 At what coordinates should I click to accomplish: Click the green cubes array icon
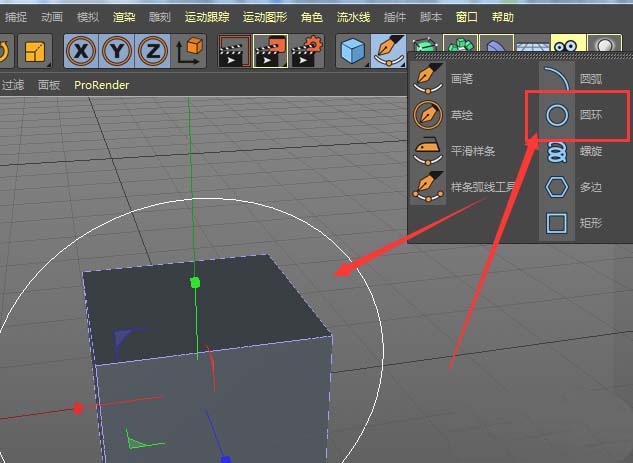click(x=461, y=43)
